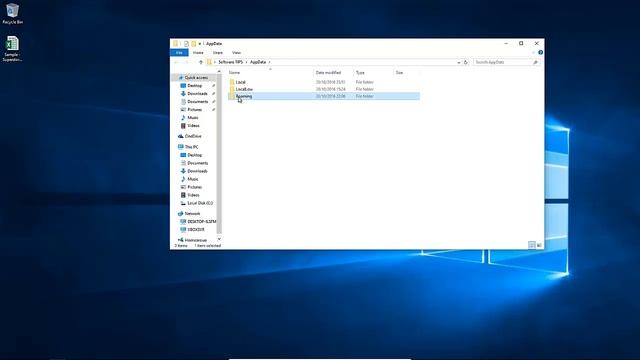Screen dimensions: 640x360
Task: Open Downloads under This PC
Action: [x=197, y=171]
